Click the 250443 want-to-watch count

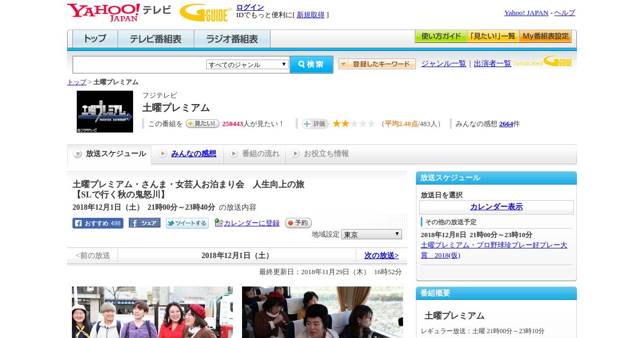click(x=233, y=124)
